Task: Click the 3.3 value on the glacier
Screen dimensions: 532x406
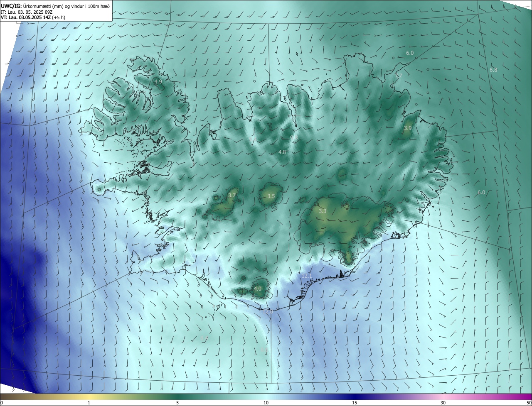Action: tap(323, 211)
